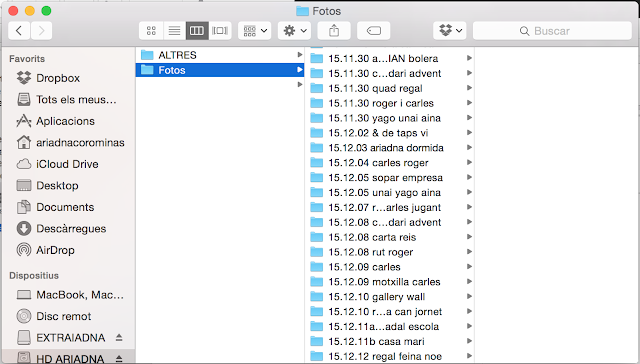640x364 pixels.
Task: Open folder 15.12.11b casa mari
Action: (389, 342)
